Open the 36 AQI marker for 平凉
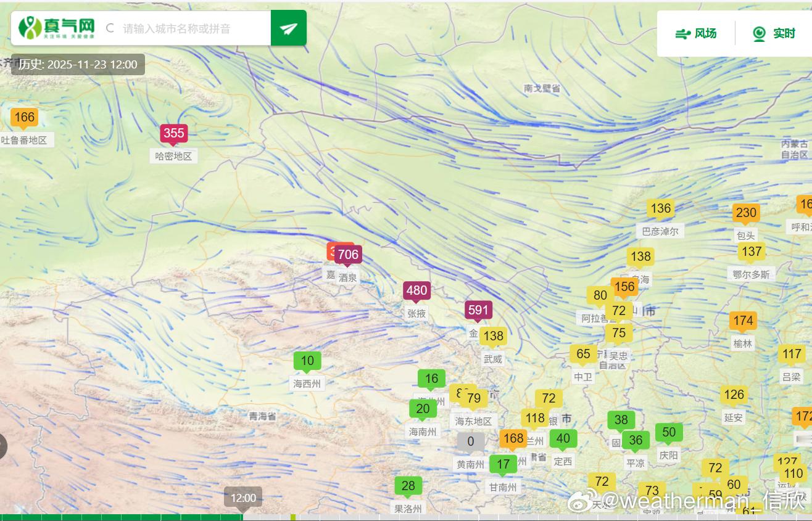Viewport: 812px width, 521px height. pos(636,440)
